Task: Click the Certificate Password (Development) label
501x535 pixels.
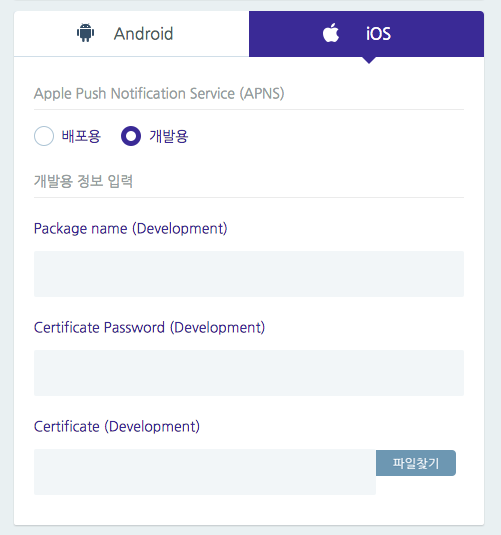Action: tap(149, 328)
